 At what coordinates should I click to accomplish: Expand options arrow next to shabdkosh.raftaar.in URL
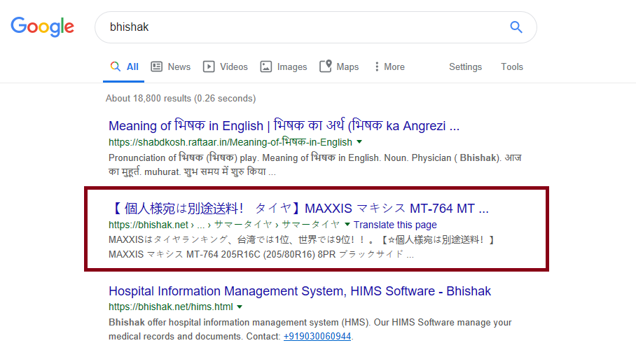click(x=359, y=142)
